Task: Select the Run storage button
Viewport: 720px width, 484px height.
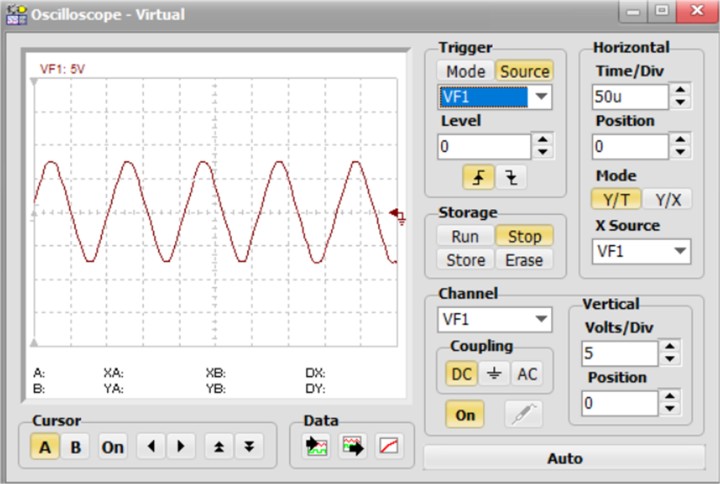Action: [x=466, y=236]
